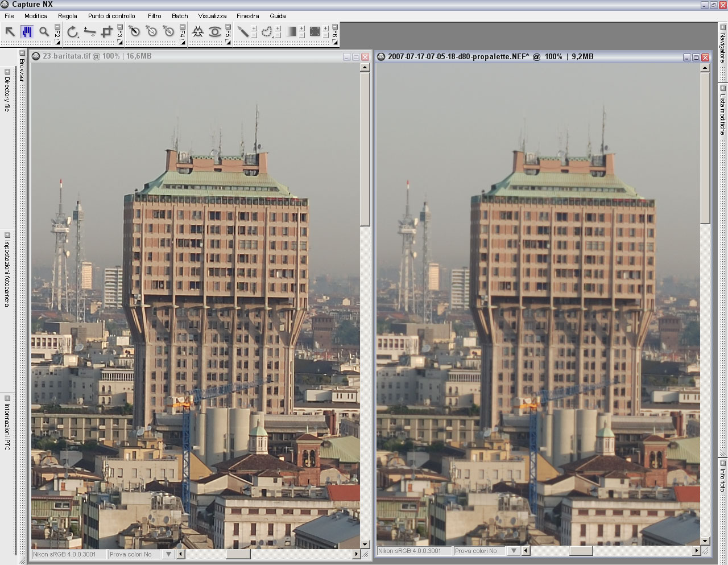Choose the Color Control Point tool
Screen dimensions: 728x565
[197, 32]
